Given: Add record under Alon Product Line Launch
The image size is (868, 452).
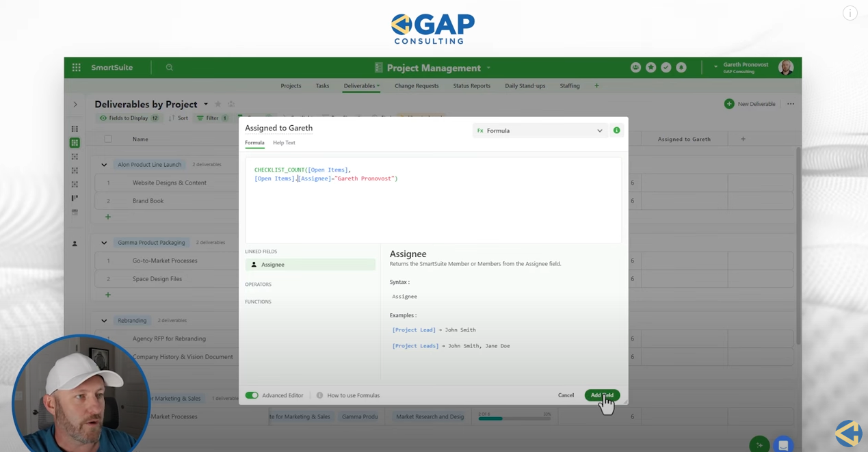Looking at the screenshot, I should [x=108, y=217].
